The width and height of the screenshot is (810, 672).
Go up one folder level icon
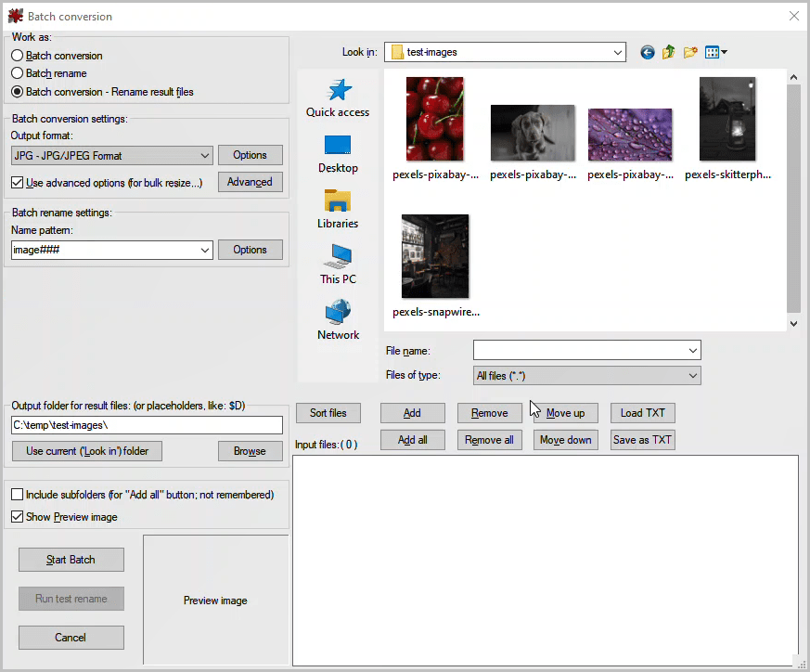pos(669,53)
